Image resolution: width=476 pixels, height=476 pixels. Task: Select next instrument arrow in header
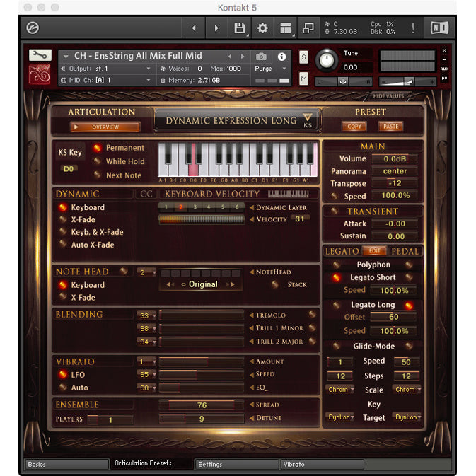pyautogui.click(x=243, y=56)
